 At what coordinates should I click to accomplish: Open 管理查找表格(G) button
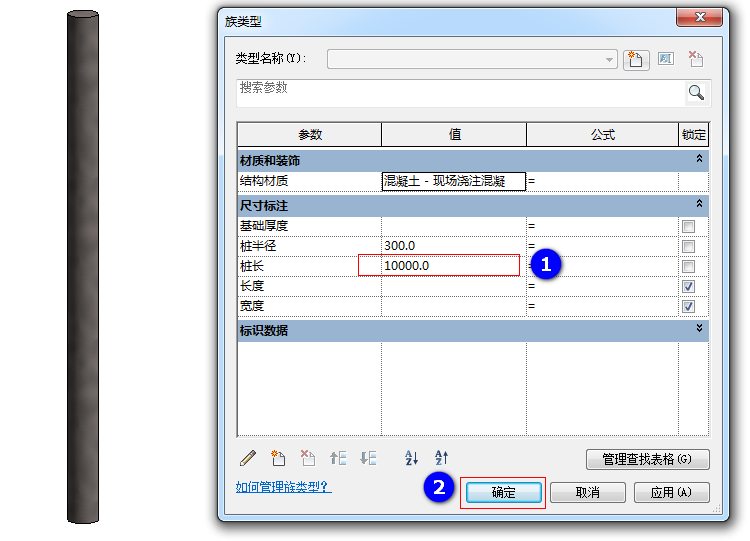click(x=648, y=459)
